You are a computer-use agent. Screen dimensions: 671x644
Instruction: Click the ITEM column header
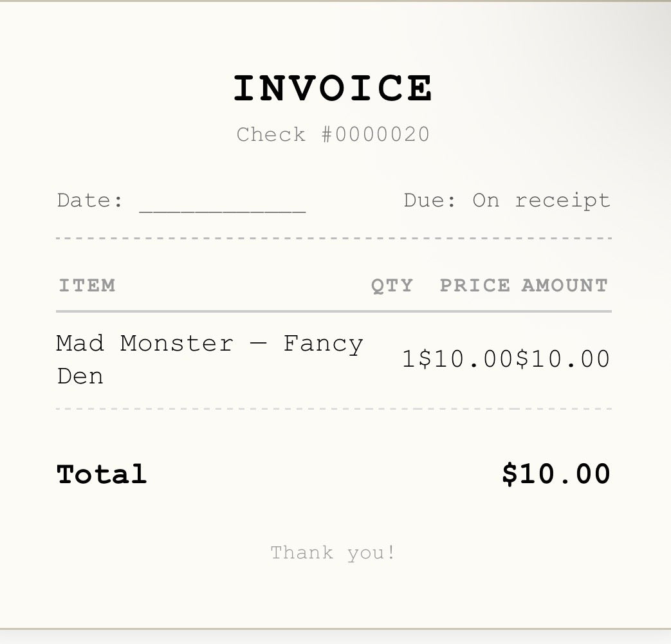coord(87,286)
